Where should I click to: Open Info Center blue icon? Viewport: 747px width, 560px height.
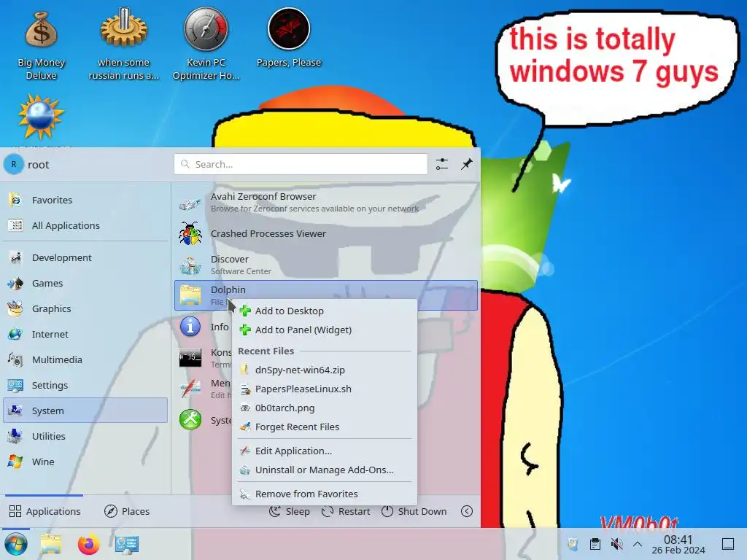pyautogui.click(x=190, y=327)
